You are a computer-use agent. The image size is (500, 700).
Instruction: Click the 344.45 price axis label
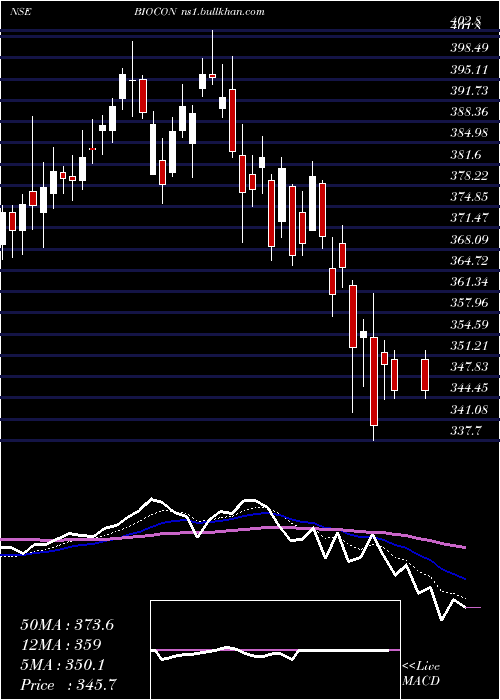(x=469, y=388)
